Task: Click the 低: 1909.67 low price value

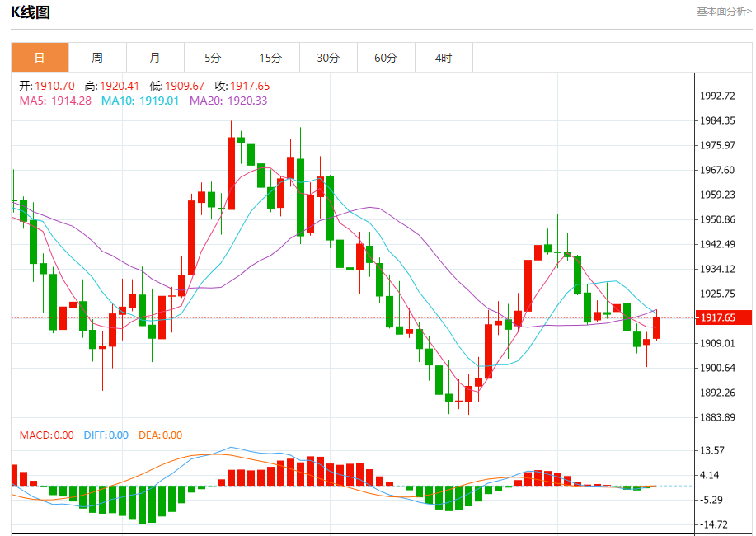Action: (x=177, y=87)
